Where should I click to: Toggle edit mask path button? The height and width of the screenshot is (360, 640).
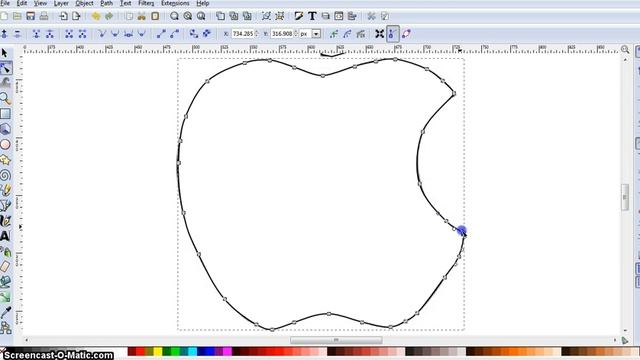tap(347, 34)
